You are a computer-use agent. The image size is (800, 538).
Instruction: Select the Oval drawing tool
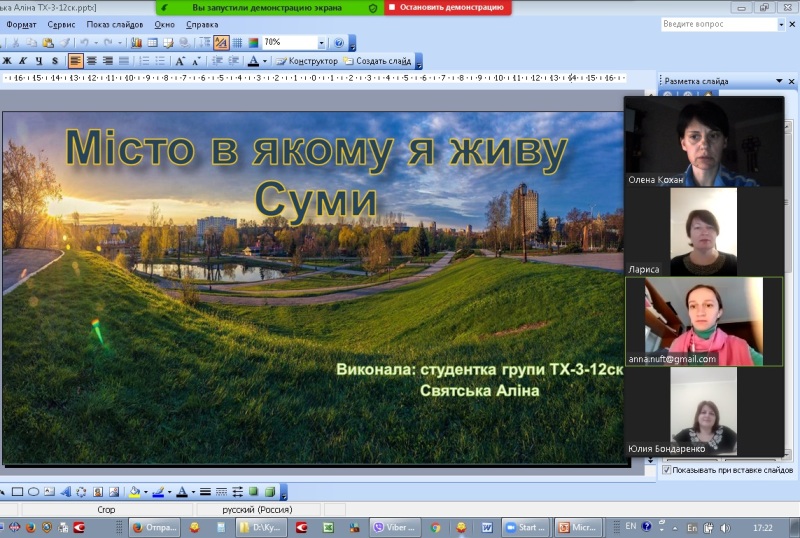34,491
